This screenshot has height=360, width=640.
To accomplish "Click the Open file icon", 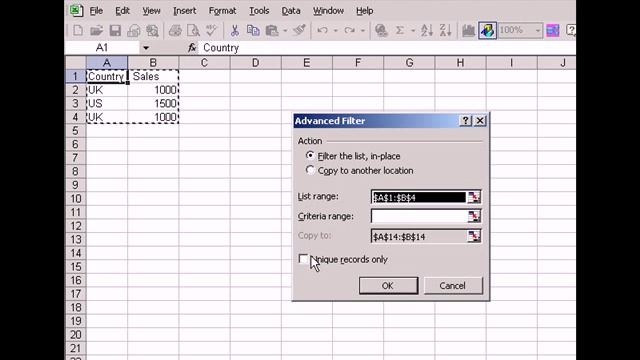I will point(96,31).
